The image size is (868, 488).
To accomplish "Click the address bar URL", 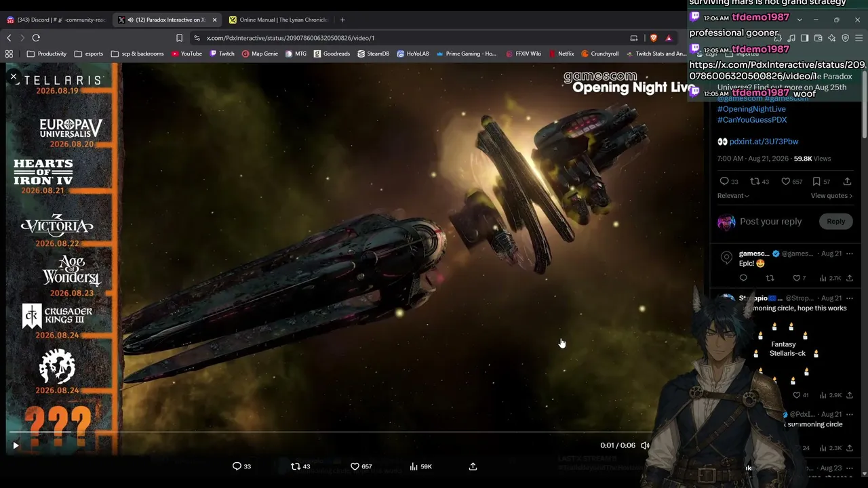I will tap(290, 38).
